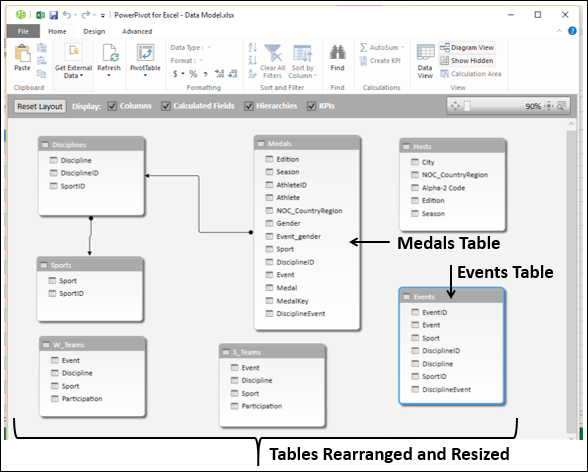Open the Advanced tab

(x=137, y=31)
